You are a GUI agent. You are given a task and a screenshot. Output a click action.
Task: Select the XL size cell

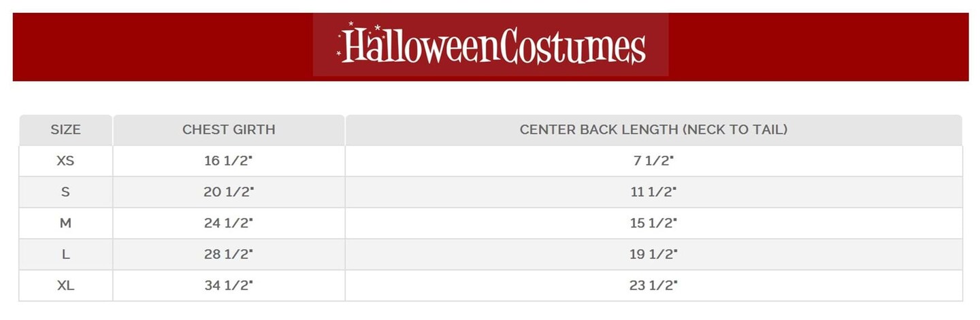[x=65, y=286]
